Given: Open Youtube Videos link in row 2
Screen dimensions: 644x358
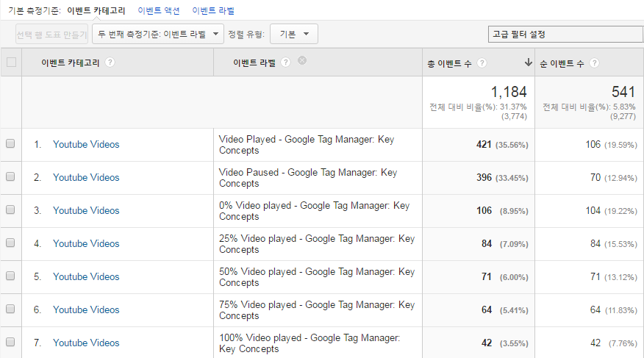Looking at the screenshot, I should coord(86,177).
